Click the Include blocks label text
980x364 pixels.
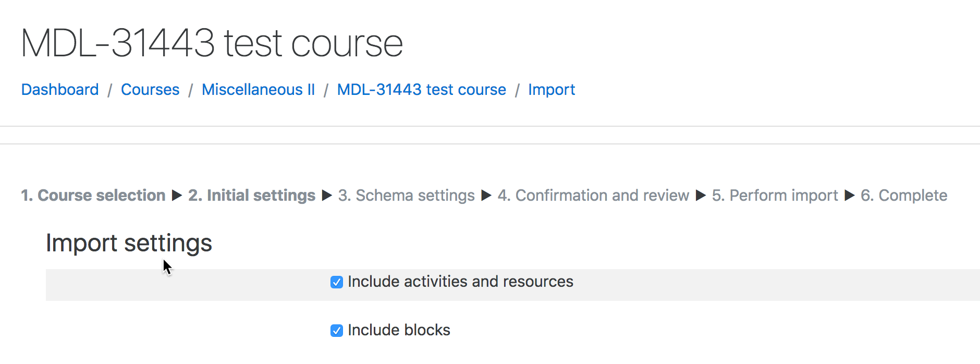[399, 330]
